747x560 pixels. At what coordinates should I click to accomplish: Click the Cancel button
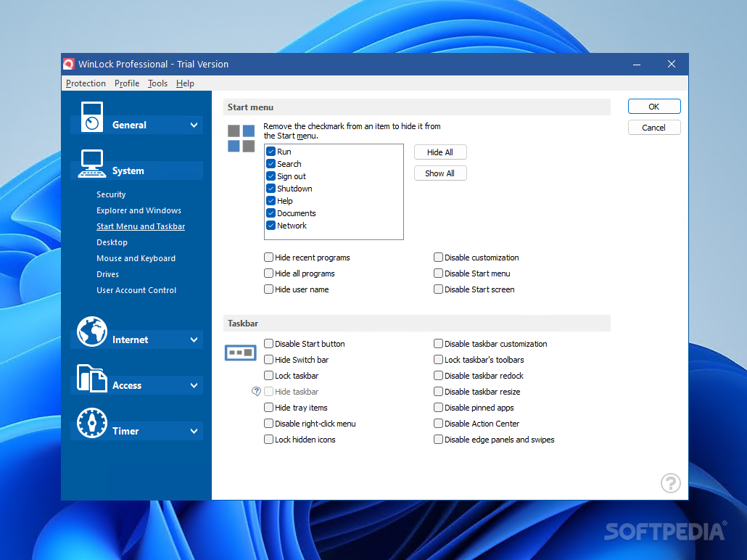[x=654, y=128]
